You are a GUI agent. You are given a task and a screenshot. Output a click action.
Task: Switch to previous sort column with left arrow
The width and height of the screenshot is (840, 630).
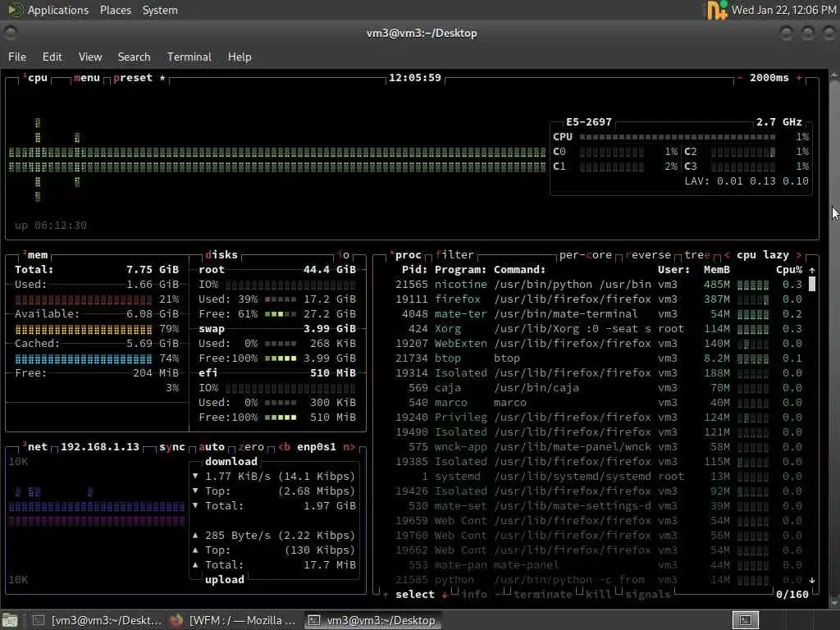[x=727, y=255]
